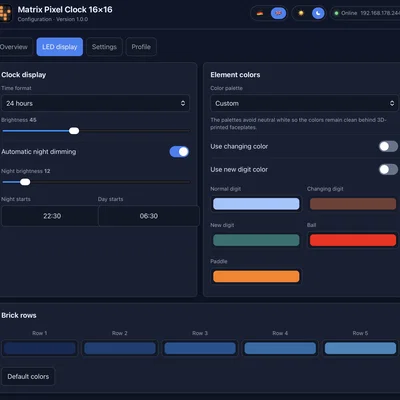Activate light mode sun icon
The width and height of the screenshot is (400, 400).
(x=301, y=13)
